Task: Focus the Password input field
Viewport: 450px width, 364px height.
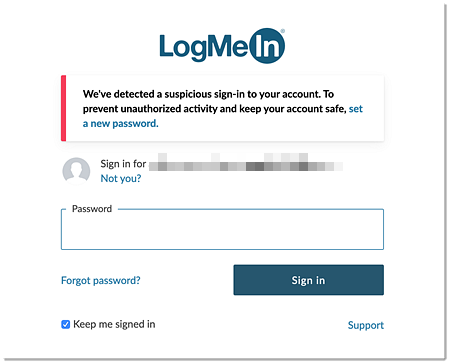Action: [x=222, y=229]
